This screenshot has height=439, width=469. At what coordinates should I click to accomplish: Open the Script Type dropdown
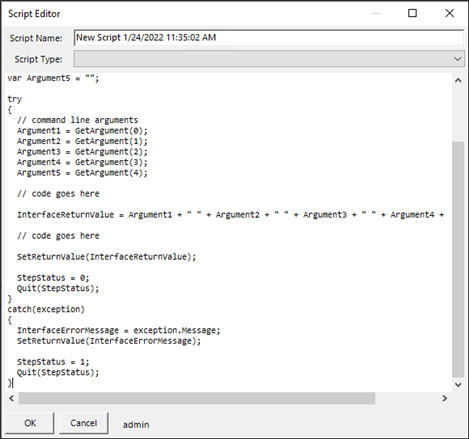269,59
